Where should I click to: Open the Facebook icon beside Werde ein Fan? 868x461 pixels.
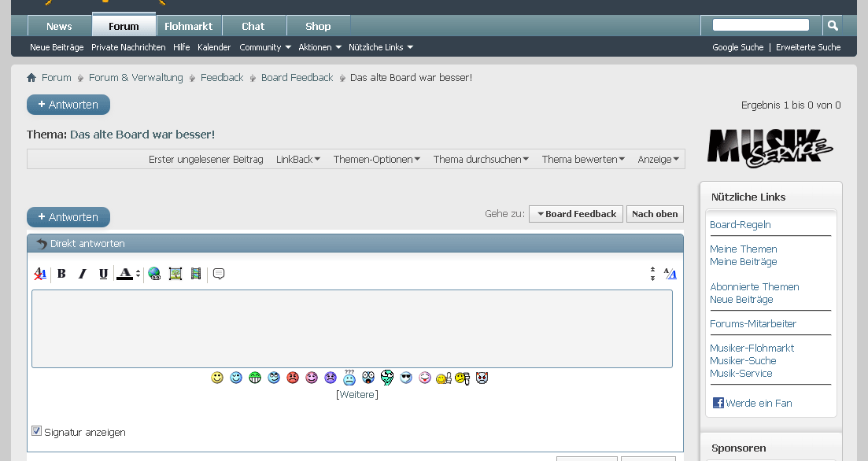pyautogui.click(x=718, y=403)
